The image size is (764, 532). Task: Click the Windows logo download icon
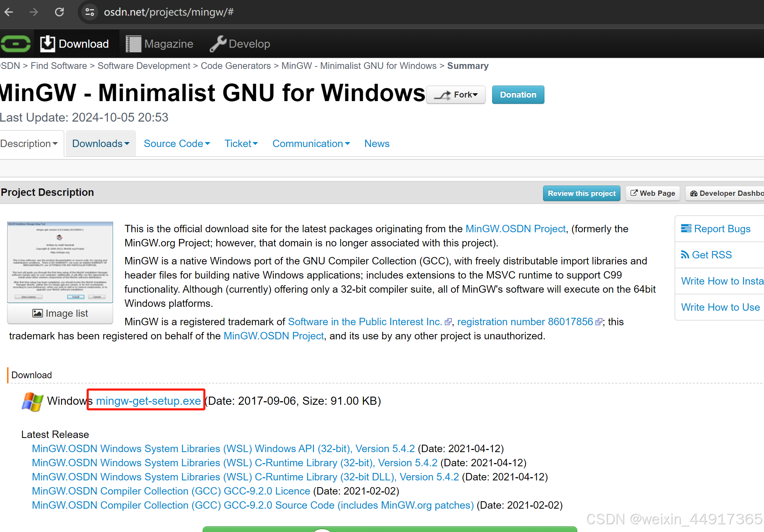(32, 402)
